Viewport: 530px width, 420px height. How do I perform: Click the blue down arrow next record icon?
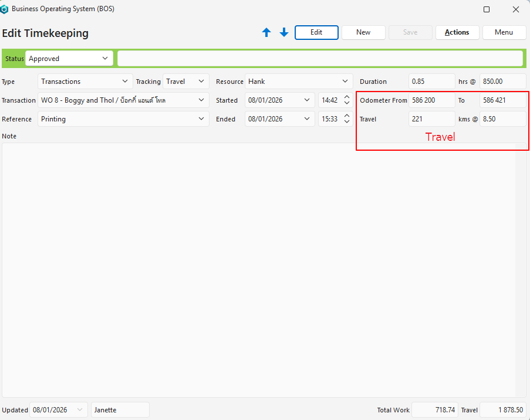[x=284, y=33]
